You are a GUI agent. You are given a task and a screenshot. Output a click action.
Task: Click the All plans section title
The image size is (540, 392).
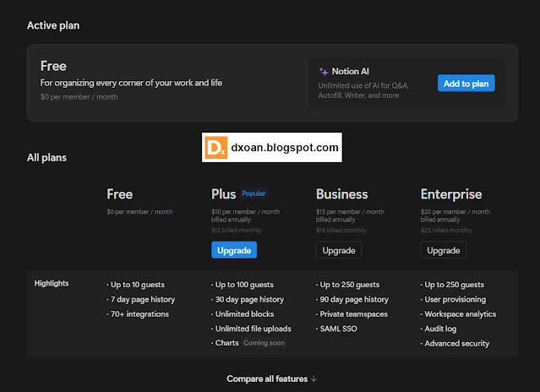tap(46, 158)
